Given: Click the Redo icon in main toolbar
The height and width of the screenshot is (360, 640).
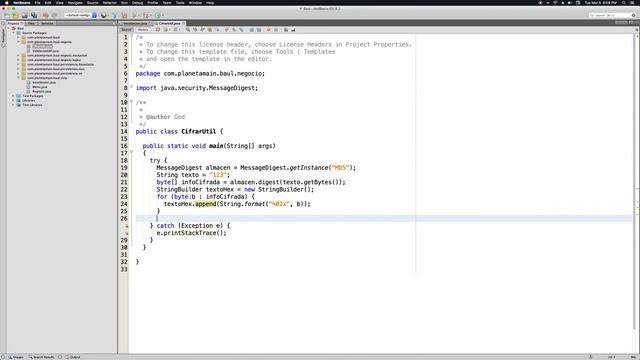Looking at the screenshot, I should pyautogui.click(x=54, y=16).
